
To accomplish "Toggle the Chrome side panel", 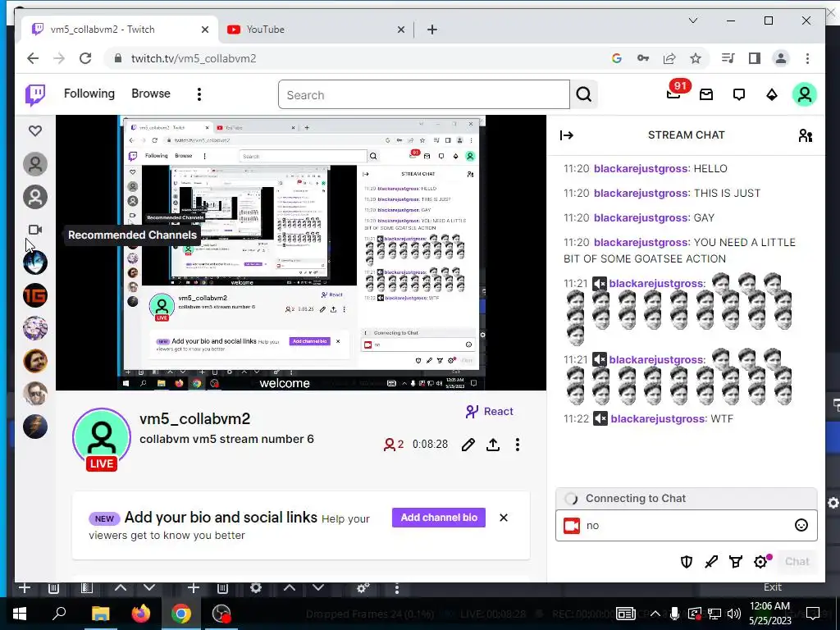I will [x=755, y=58].
